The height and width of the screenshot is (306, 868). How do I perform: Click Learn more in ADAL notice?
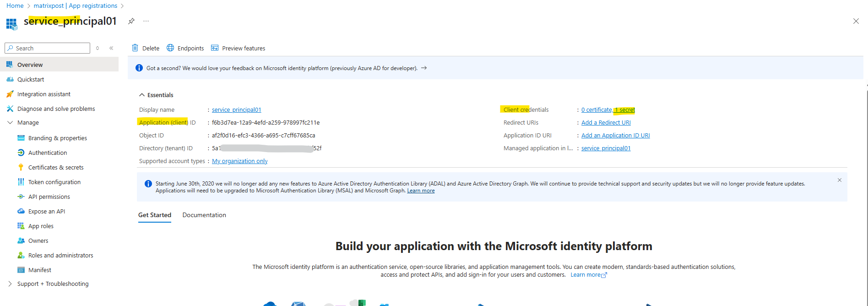tap(421, 191)
